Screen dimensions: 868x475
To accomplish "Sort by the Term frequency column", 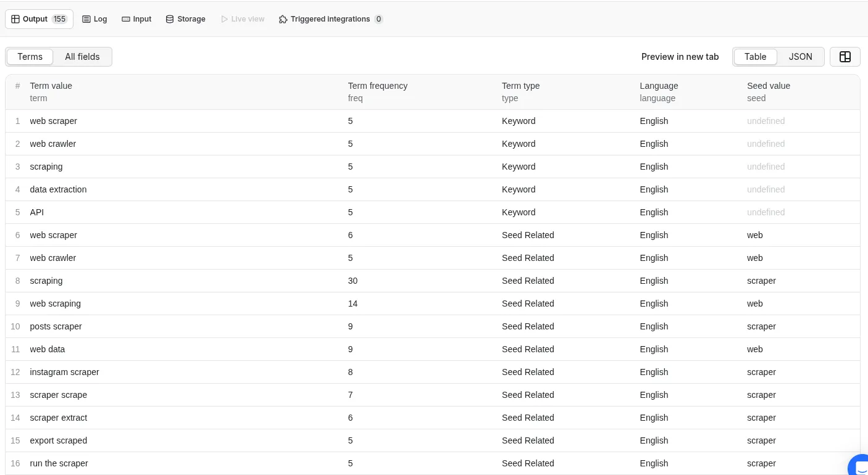I will [x=378, y=91].
